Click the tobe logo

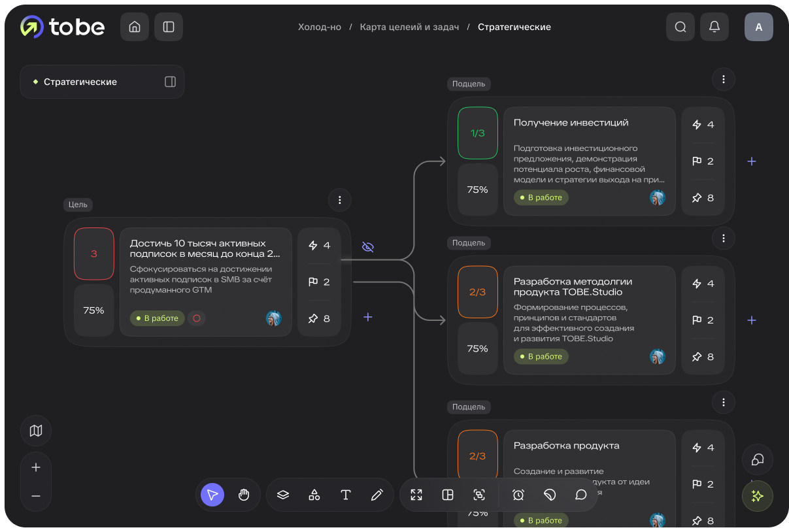(62, 27)
